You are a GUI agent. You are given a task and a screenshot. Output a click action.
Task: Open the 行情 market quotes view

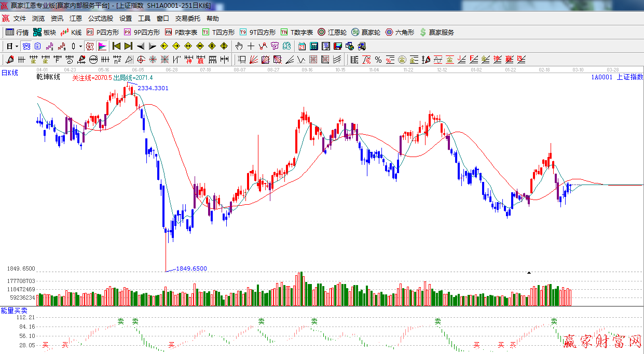click(17, 32)
